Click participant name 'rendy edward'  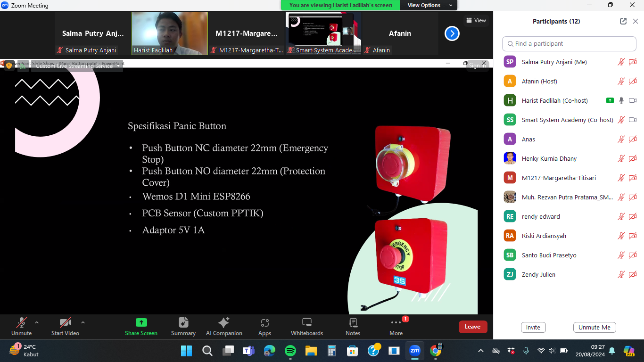tap(541, 216)
